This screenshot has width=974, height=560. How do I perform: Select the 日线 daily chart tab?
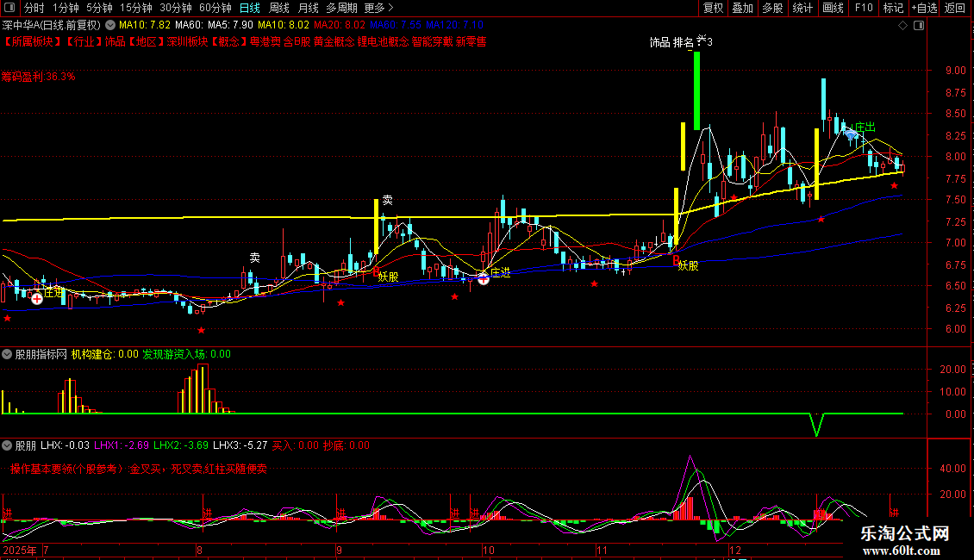250,8
